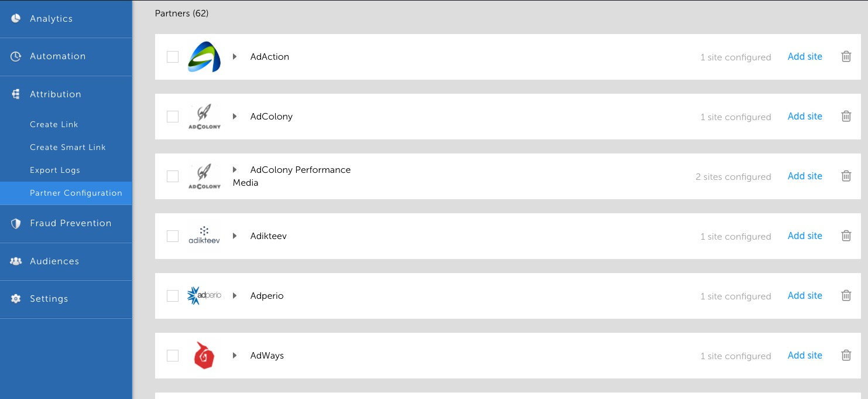This screenshot has width=868, height=399.
Task: Click Add site for Adperio
Action: coord(805,296)
